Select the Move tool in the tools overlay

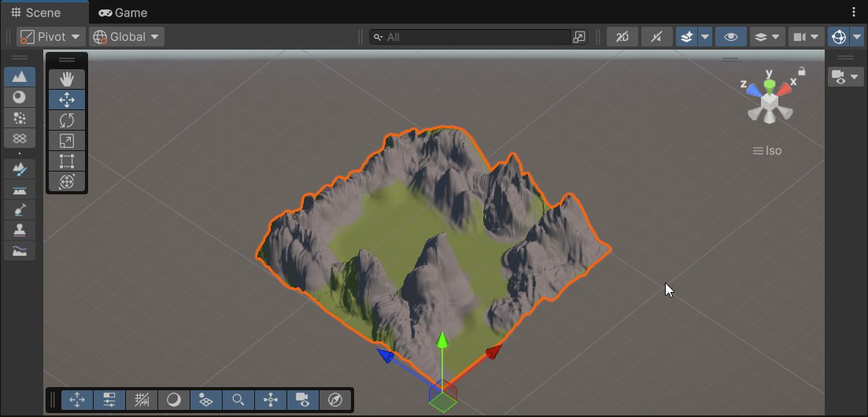click(x=67, y=100)
